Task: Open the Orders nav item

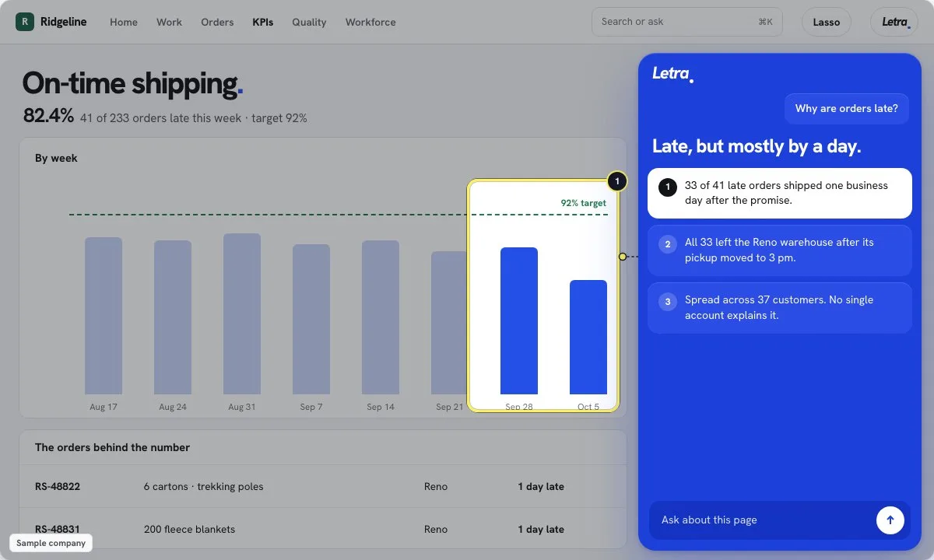Action: tap(217, 22)
